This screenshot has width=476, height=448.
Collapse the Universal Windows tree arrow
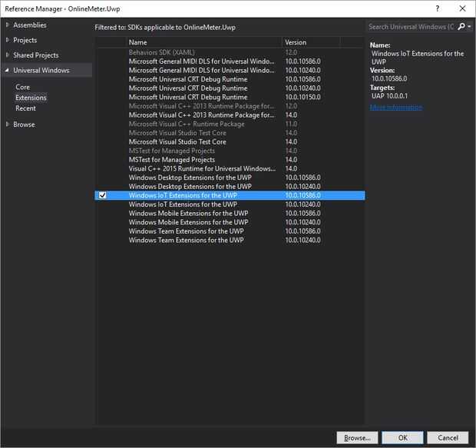pos(7,70)
